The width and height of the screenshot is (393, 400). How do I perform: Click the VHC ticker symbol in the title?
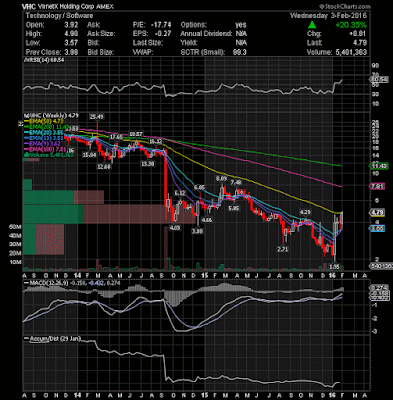[x=29, y=7]
